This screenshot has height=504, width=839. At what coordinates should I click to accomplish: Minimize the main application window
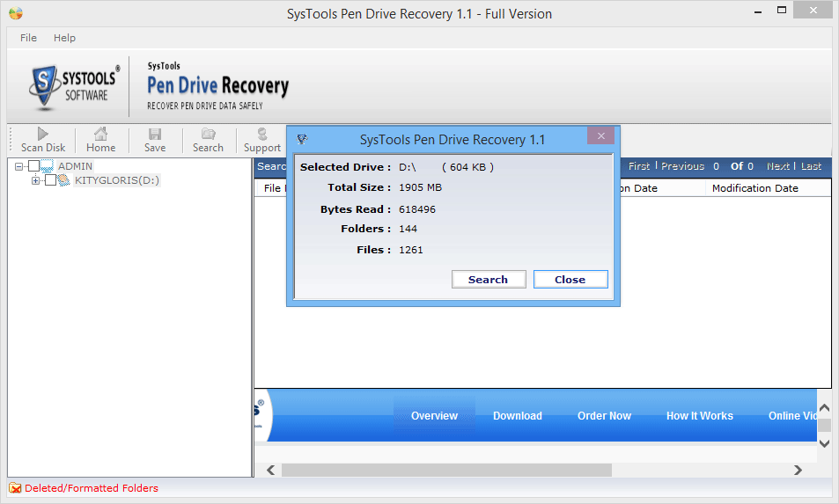[x=758, y=11]
